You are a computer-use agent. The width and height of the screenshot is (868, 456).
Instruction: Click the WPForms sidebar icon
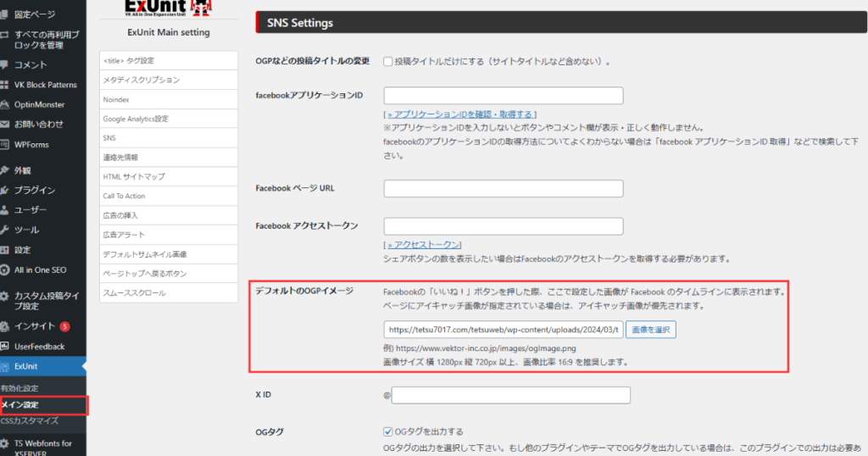pyautogui.click(x=4, y=144)
